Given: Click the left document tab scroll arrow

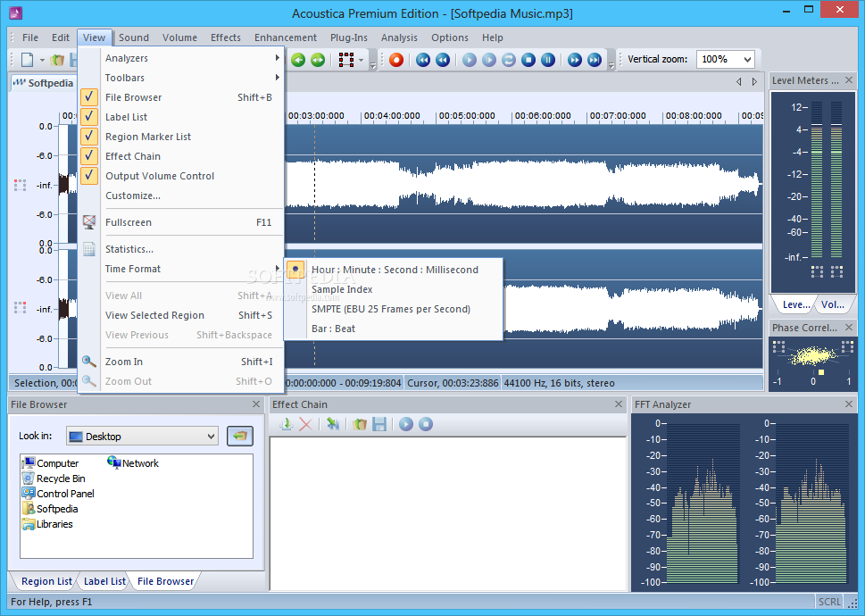Looking at the screenshot, I should pyautogui.click(x=738, y=81).
